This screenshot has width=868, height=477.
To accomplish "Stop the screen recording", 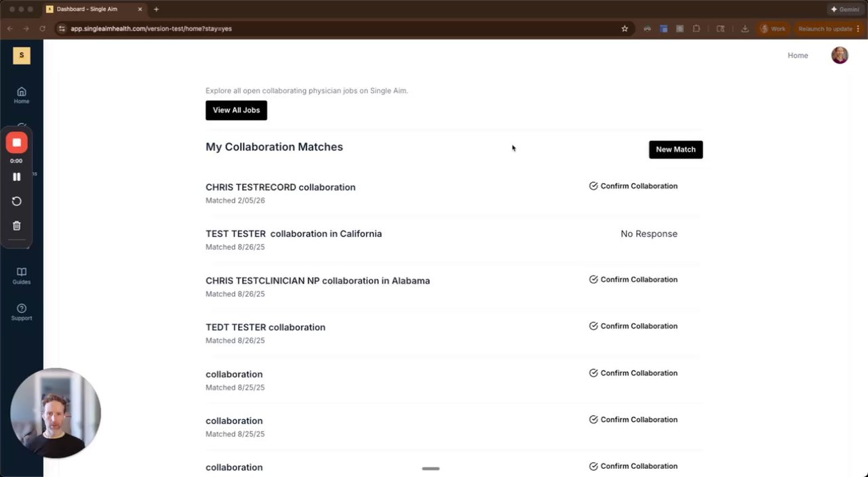I will (x=17, y=142).
